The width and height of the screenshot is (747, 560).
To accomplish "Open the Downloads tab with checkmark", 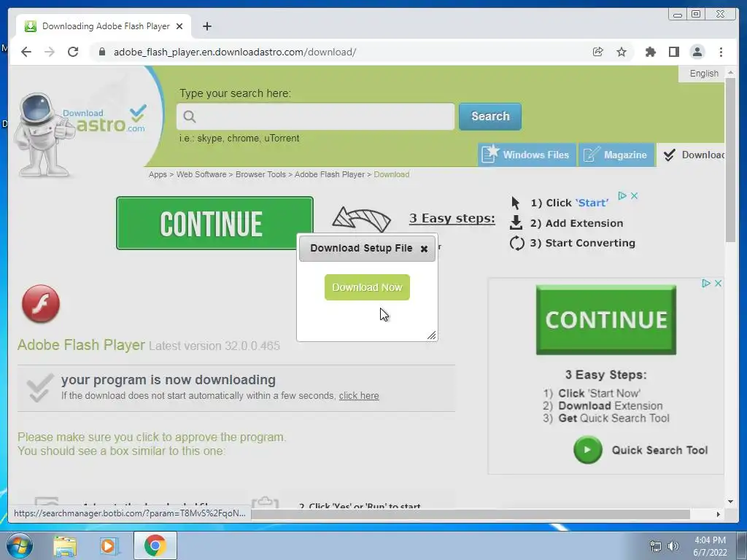I will (692, 155).
